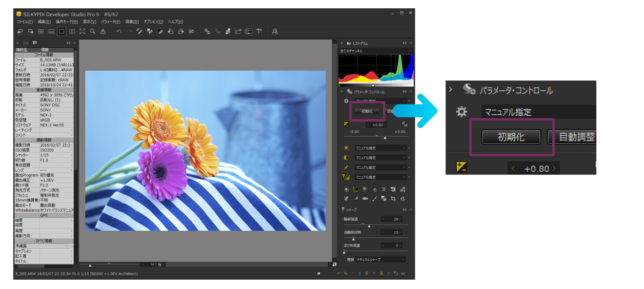Viewport: 644px width, 289px height.
Task: Click the flower photo preview
Action: [205, 151]
